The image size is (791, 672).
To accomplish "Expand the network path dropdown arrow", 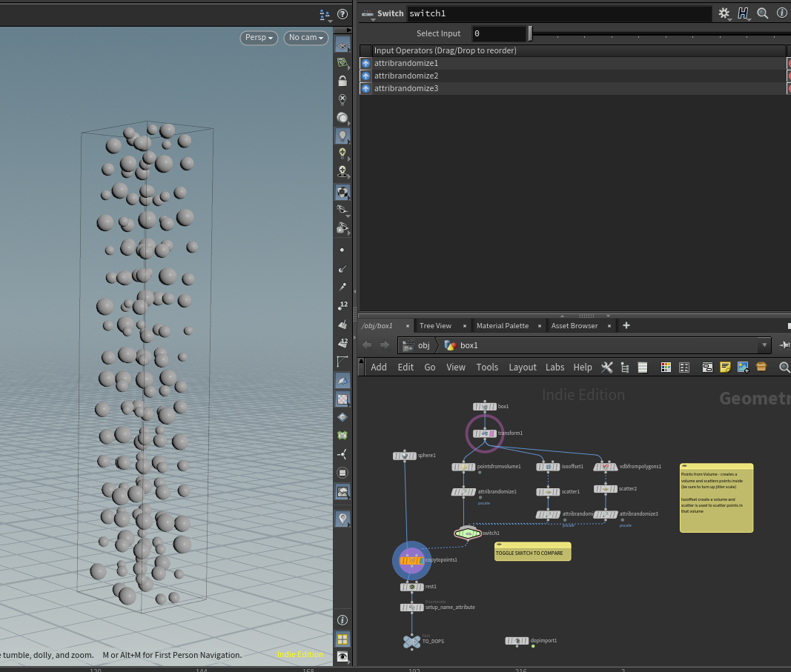I will click(x=764, y=345).
